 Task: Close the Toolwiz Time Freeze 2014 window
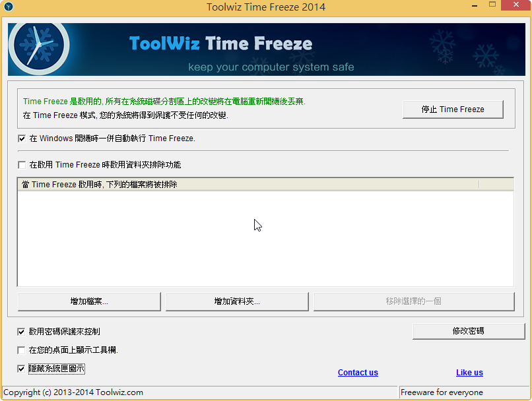point(516,5)
